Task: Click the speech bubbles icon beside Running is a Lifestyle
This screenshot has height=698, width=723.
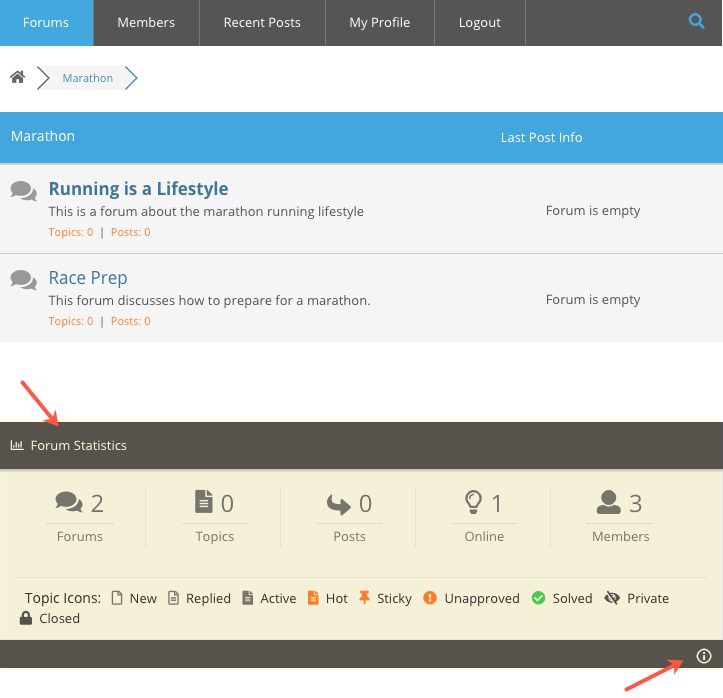Action: click(x=24, y=190)
